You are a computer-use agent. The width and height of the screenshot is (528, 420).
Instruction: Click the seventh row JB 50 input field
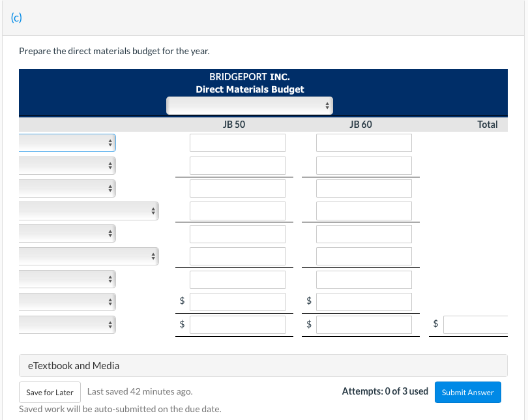(x=237, y=280)
